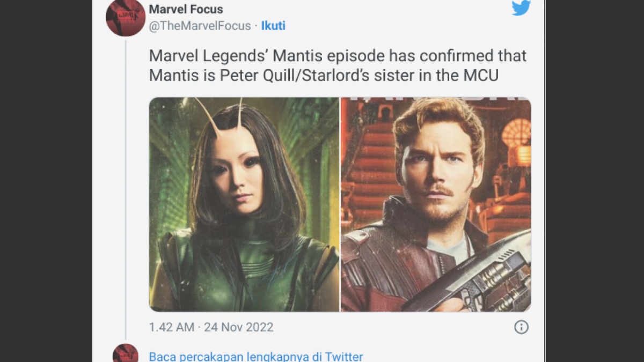
Task: Click the Ikuti button to follow
Action: coord(273,25)
